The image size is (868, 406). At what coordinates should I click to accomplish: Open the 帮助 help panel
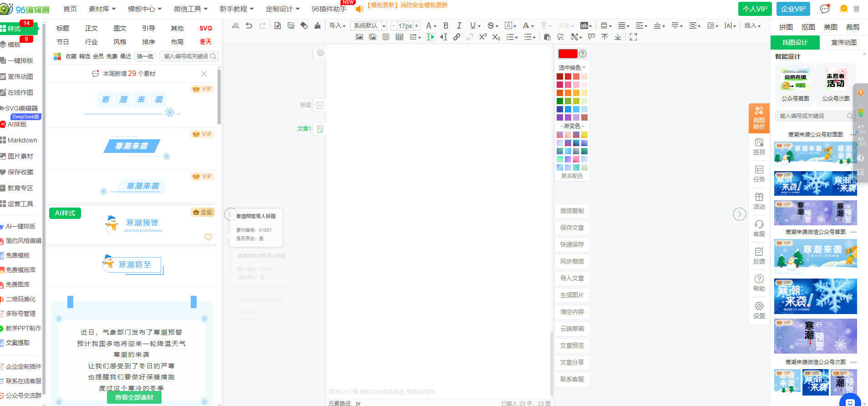(759, 283)
